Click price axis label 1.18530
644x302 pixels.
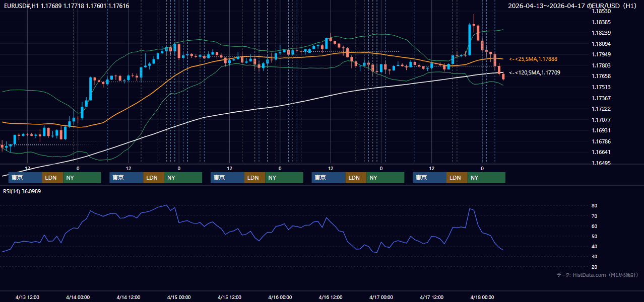click(601, 11)
